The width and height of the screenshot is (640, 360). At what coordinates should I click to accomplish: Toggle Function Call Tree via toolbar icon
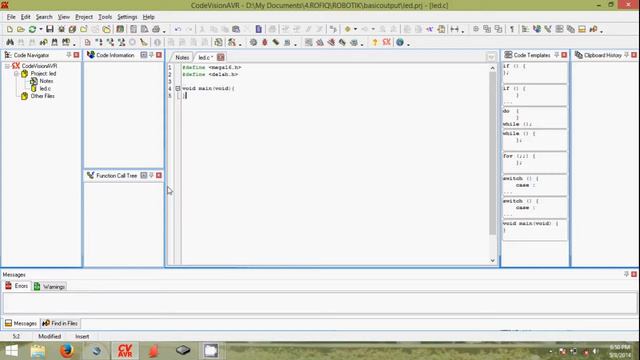(548, 29)
